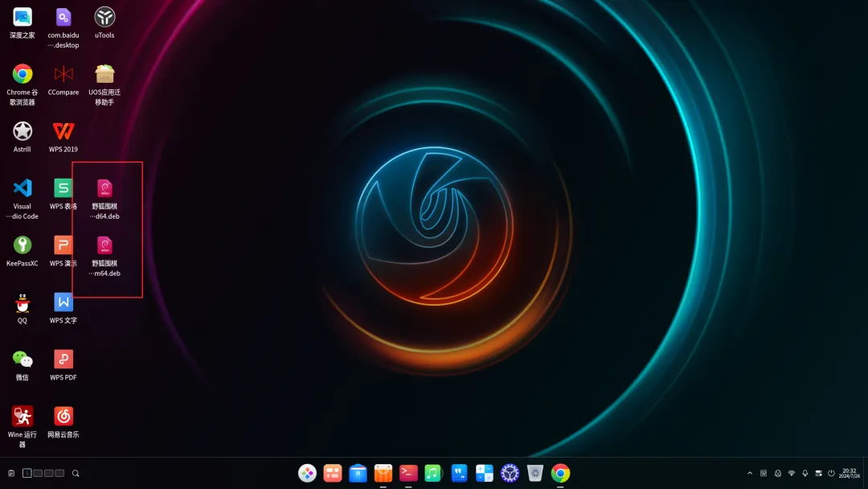Image resolution: width=868 pixels, height=489 pixels.
Task: Expand hidden tray icons with the chevron
Action: [x=750, y=473]
